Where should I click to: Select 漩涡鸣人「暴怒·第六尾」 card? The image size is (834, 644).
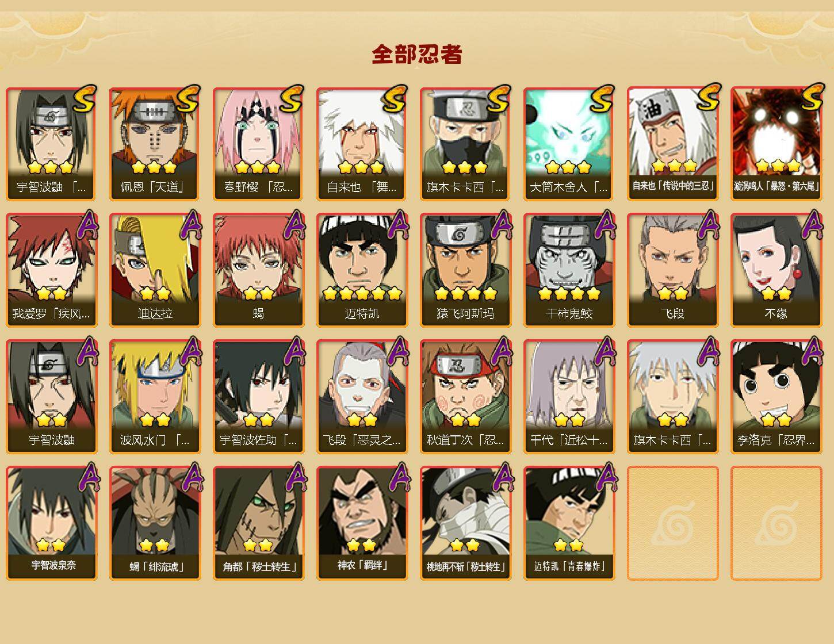pyautogui.click(x=776, y=144)
